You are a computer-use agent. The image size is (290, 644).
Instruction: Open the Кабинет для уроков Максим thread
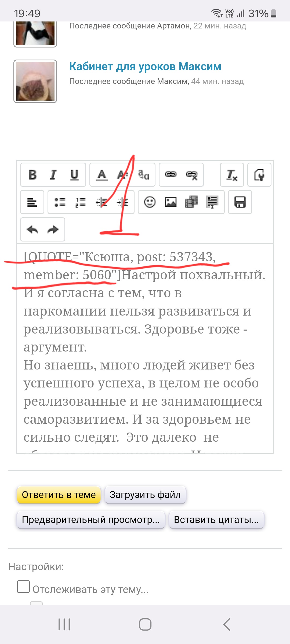pyautogui.click(x=145, y=67)
